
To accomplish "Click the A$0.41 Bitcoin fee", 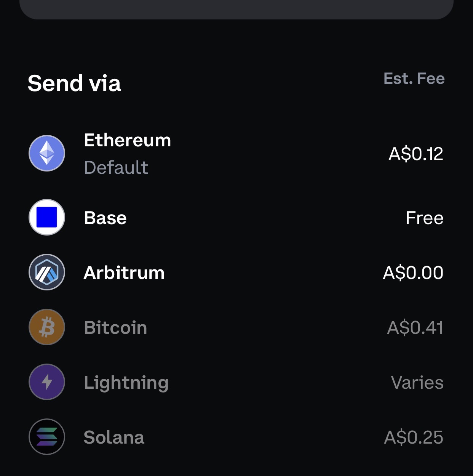I will pos(415,328).
